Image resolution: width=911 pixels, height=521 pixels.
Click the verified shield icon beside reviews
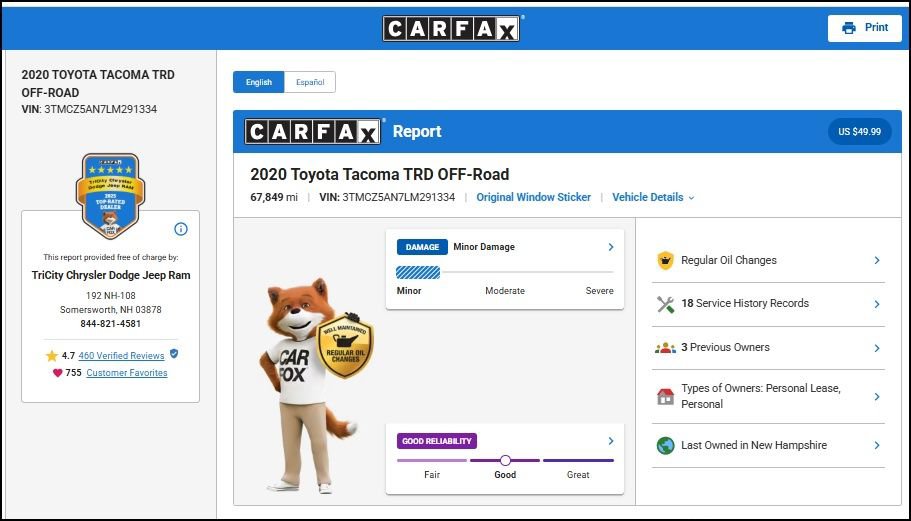point(174,354)
